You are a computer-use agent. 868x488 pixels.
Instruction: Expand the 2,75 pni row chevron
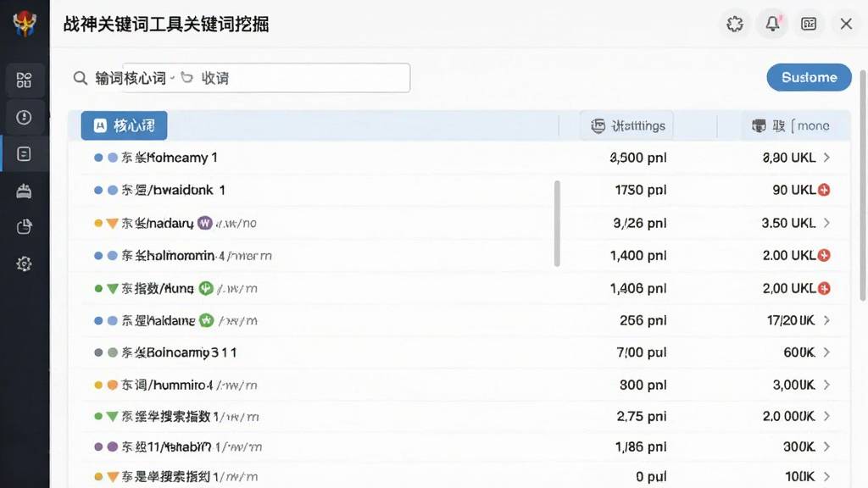click(x=826, y=416)
